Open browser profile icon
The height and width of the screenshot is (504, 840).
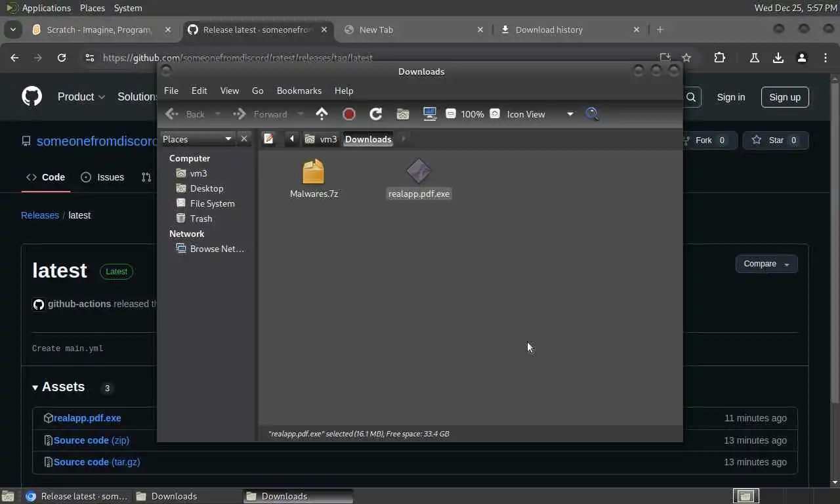tap(801, 58)
